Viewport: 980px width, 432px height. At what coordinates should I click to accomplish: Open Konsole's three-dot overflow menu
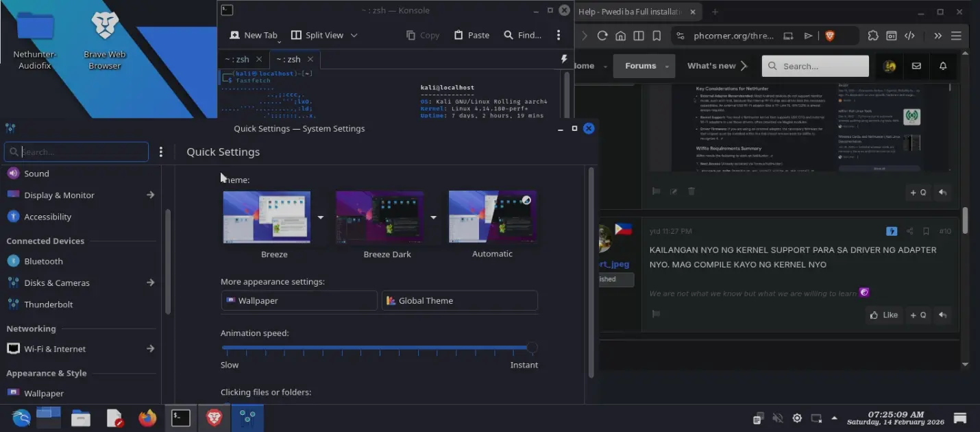(559, 35)
